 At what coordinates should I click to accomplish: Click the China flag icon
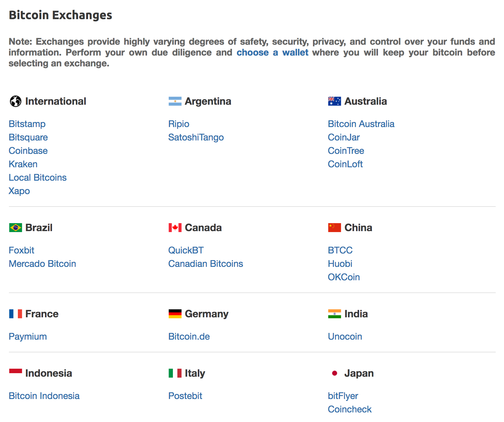334,228
